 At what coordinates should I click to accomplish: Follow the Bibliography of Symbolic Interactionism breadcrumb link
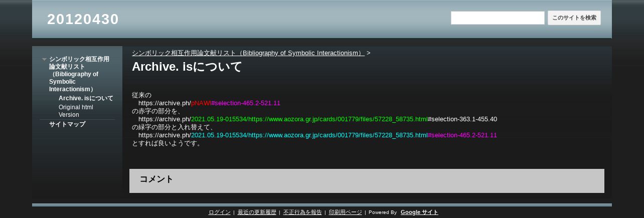[x=248, y=53]
